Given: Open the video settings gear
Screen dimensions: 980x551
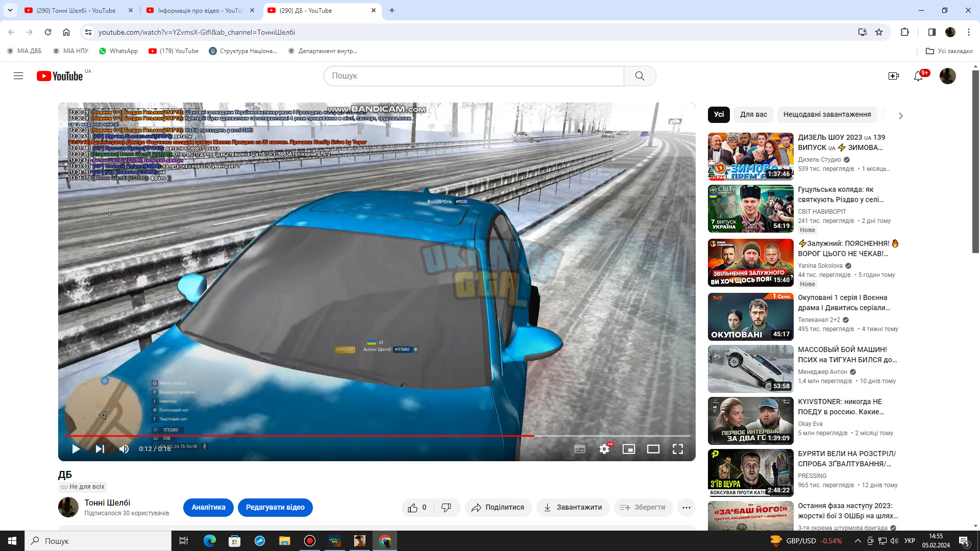Looking at the screenshot, I should pos(604,449).
